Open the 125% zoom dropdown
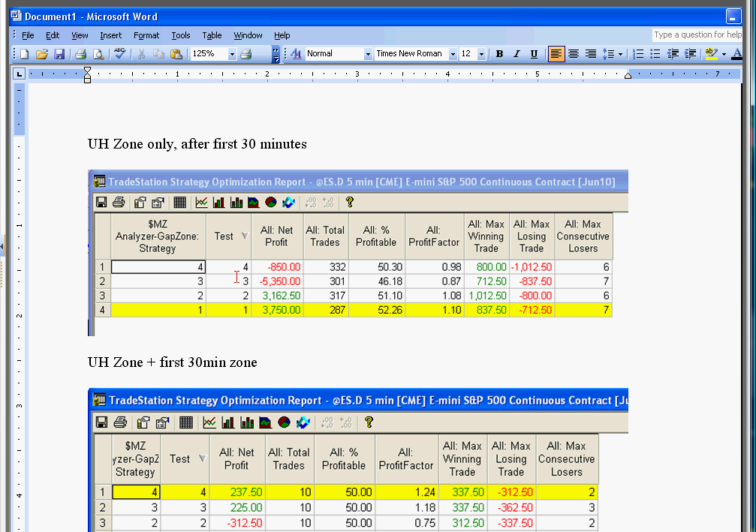 click(232, 54)
